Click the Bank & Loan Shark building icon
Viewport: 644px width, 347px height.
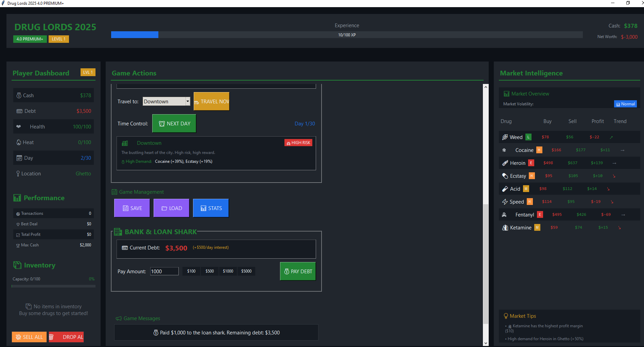coord(118,232)
